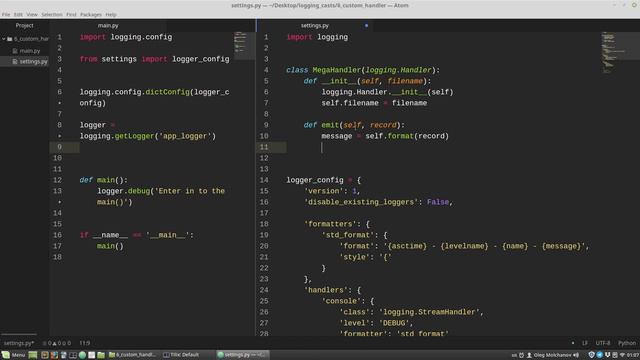Click the keyboard layout indicator in system tray
This screenshot has height=360, width=640.
click(514, 355)
